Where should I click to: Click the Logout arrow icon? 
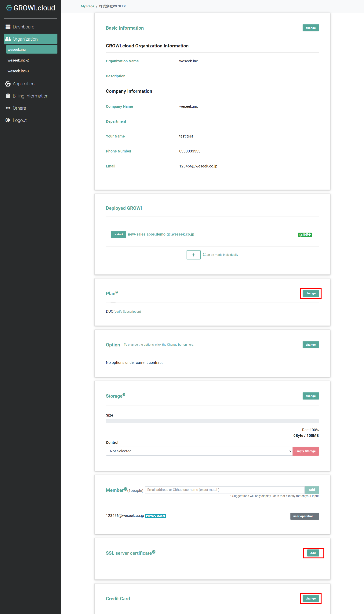[x=8, y=120]
